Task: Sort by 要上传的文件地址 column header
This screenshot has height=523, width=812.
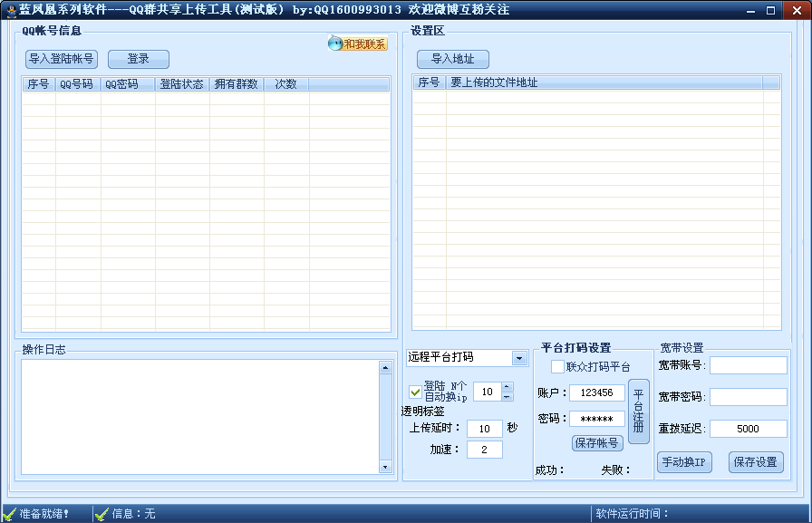Action: point(604,82)
